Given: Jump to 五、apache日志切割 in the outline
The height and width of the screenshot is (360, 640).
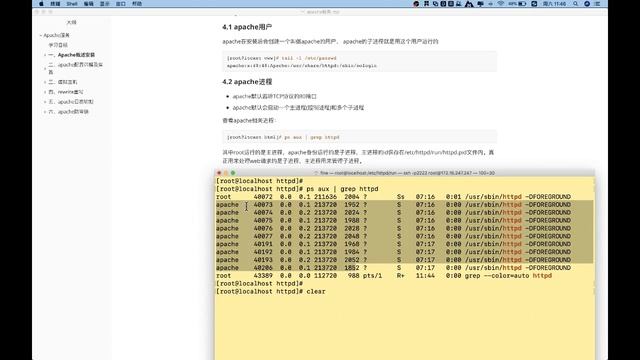Looking at the screenshot, I should [x=71, y=102].
